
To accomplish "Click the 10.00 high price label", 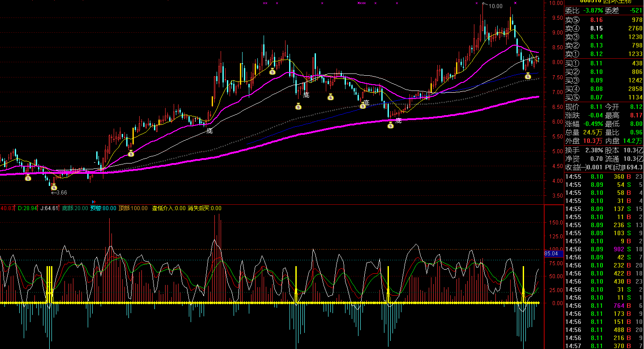I will [495, 6].
